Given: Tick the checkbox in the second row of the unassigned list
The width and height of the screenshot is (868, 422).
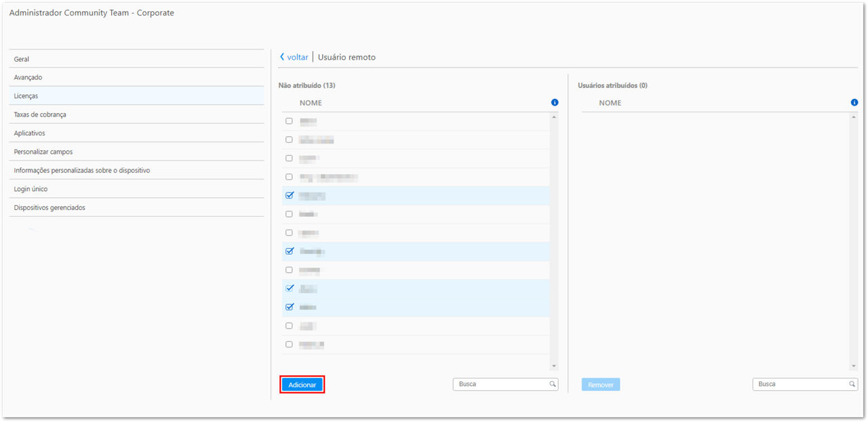Looking at the screenshot, I should (x=289, y=140).
